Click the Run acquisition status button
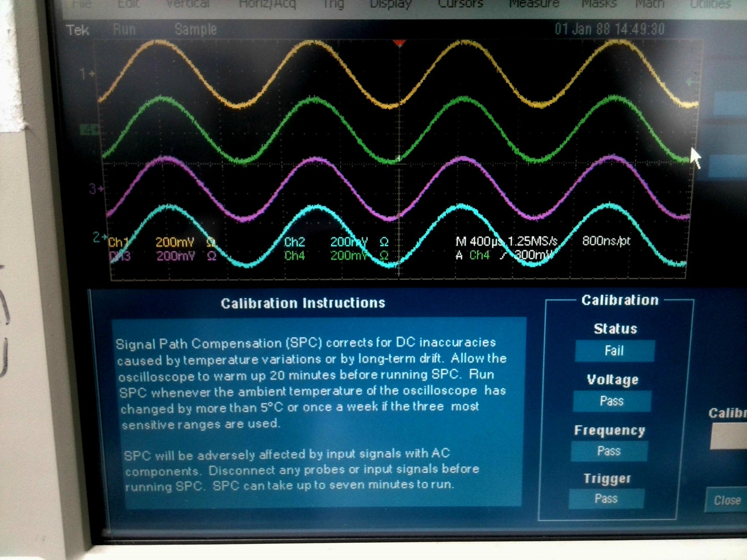The image size is (747, 560). point(124,29)
